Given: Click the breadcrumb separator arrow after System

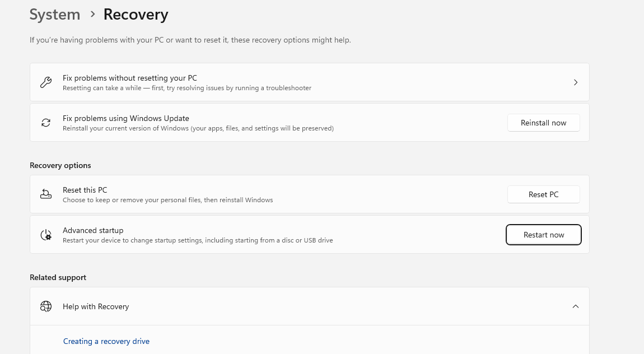Looking at the screenshot, I should pos(92,15).
